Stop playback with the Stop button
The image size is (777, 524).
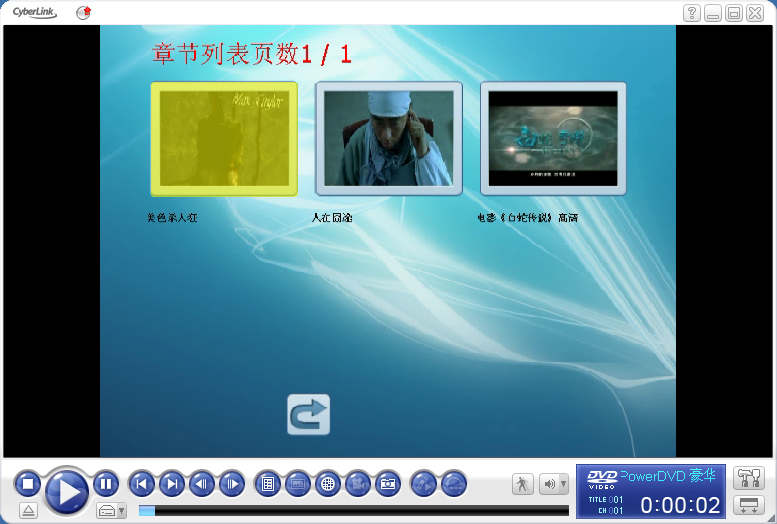(28, 483)
